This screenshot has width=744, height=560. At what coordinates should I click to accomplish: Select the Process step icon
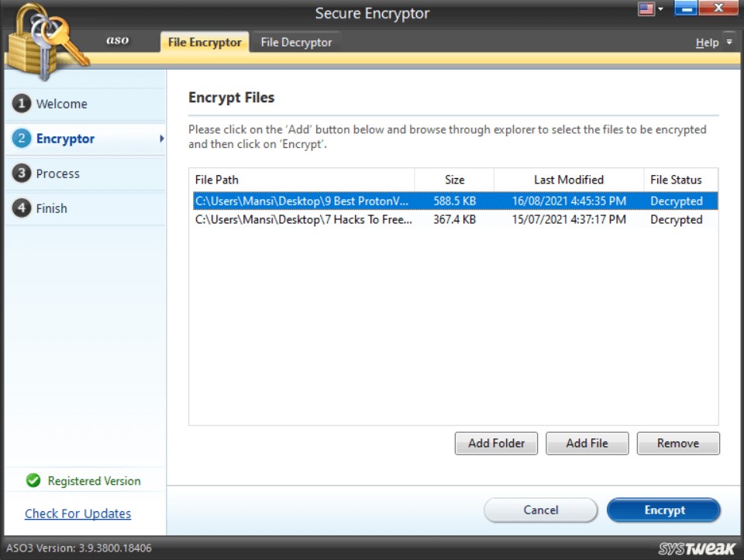click(x=23, y=173)
